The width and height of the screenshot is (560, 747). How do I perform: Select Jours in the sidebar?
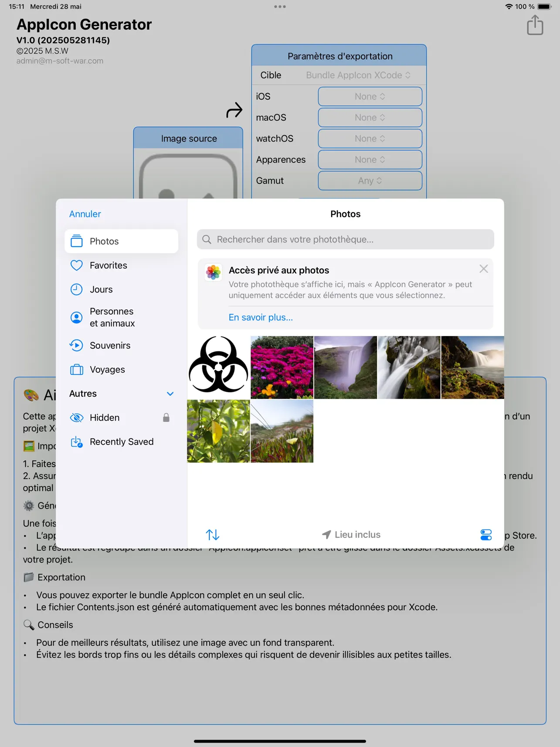click(121, 289)
